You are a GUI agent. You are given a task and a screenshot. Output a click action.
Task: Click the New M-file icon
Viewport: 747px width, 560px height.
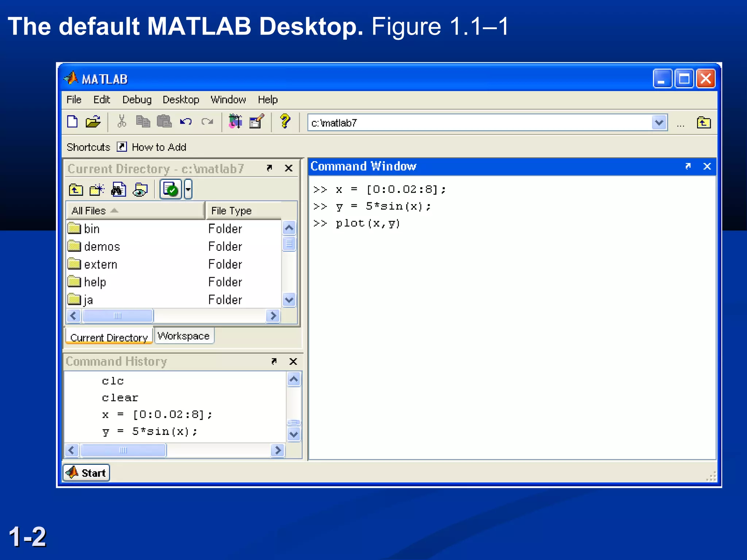tap(73, 121)
